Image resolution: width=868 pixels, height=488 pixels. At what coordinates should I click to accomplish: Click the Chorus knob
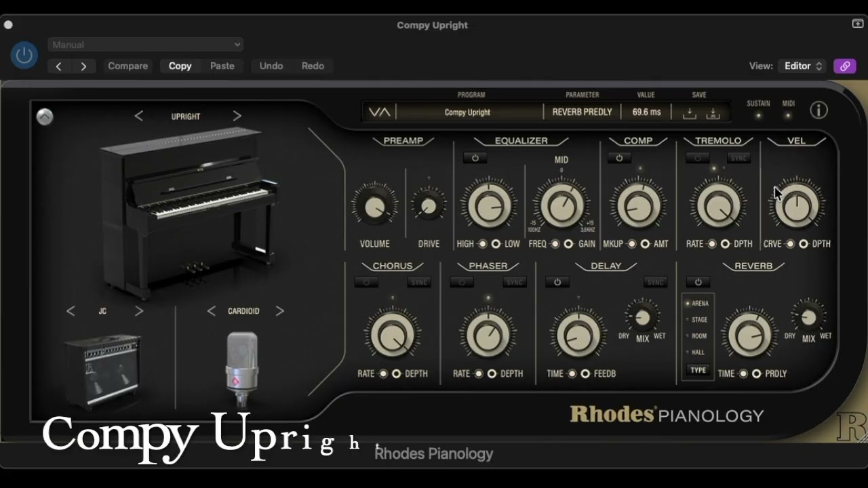(x=393, y=335)
